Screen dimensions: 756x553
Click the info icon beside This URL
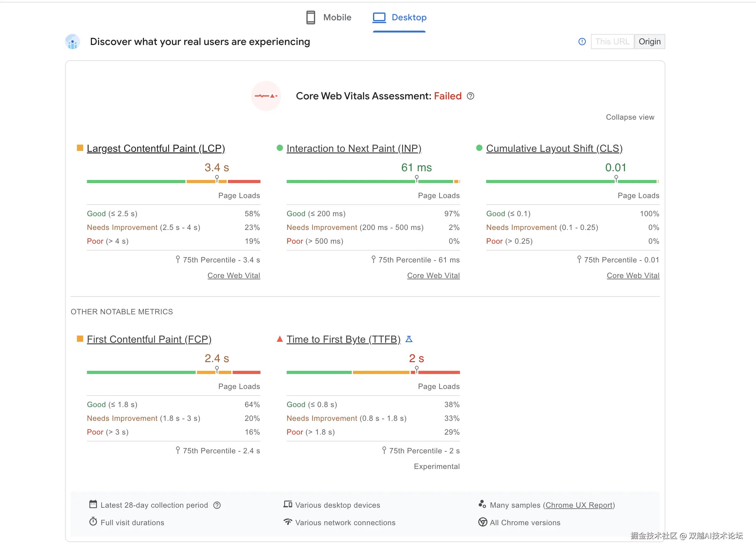(x=582, y=42)
